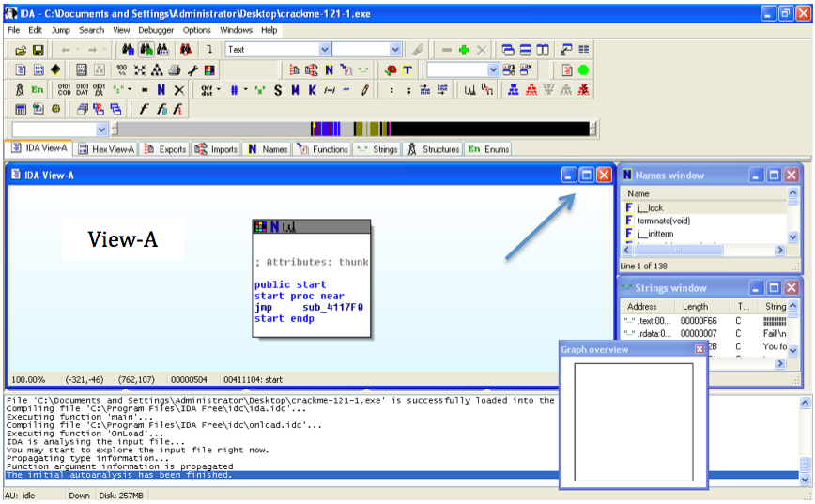
Task: Open the Text search type dropdown
Action: [325, 50]
